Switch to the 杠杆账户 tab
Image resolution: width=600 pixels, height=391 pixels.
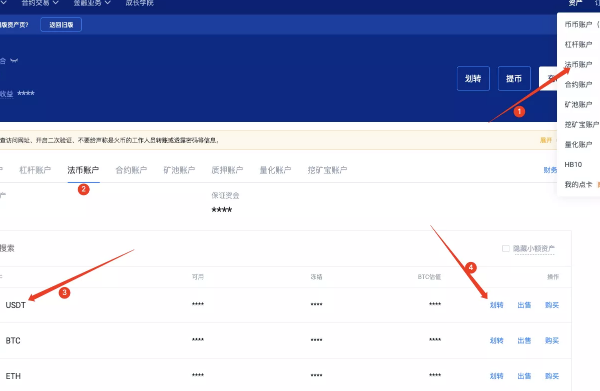[x=35, y=170]
